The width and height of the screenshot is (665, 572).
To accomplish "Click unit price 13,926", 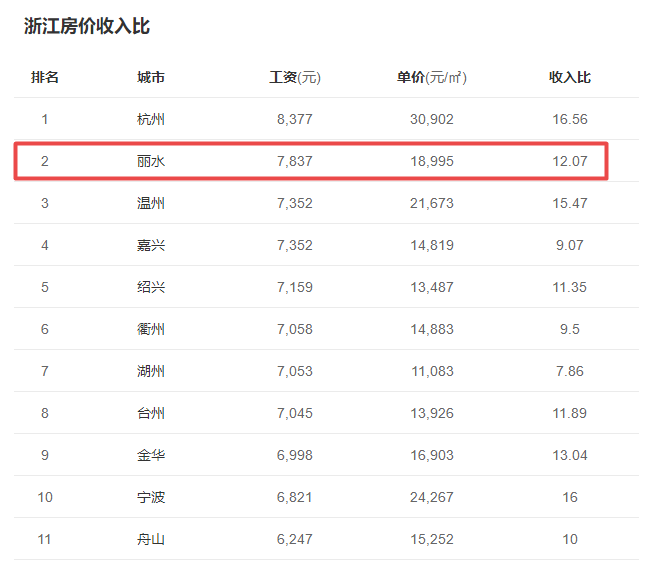I will (x=432, y=413).
